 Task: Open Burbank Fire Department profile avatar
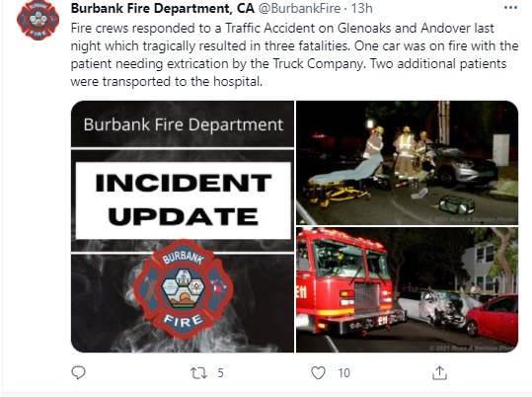(x=38, y=21)
